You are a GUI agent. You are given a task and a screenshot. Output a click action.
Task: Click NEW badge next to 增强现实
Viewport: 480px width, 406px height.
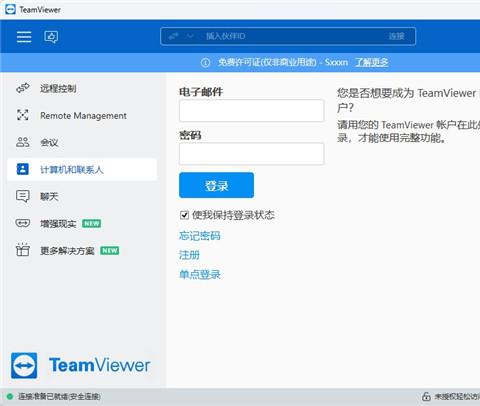(x=92, y=223)
